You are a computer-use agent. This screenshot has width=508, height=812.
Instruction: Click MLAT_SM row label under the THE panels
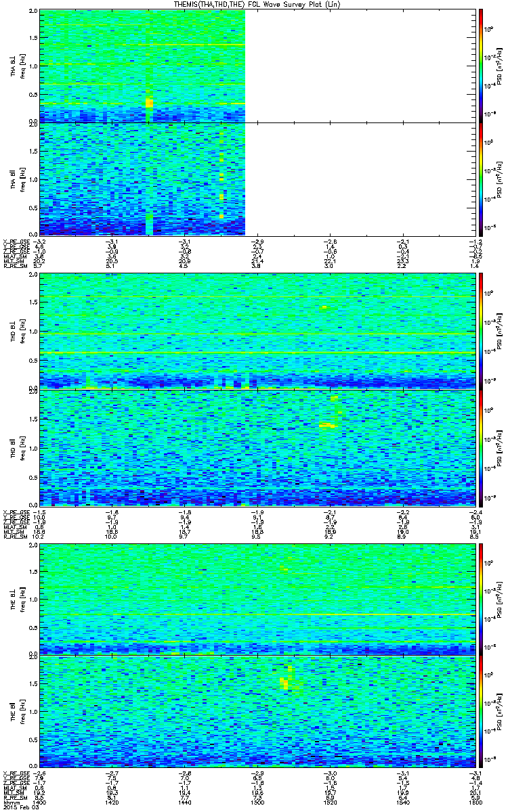tap(14, 789)
